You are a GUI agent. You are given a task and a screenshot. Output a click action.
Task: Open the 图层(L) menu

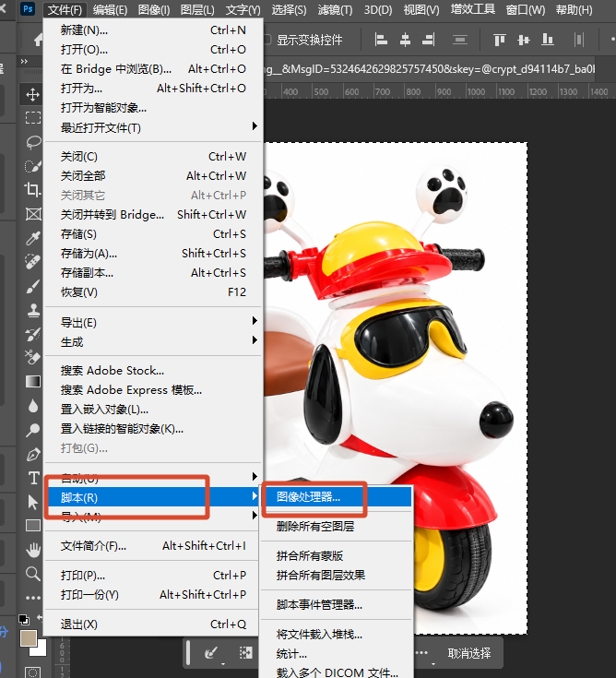tap(197, 9)
